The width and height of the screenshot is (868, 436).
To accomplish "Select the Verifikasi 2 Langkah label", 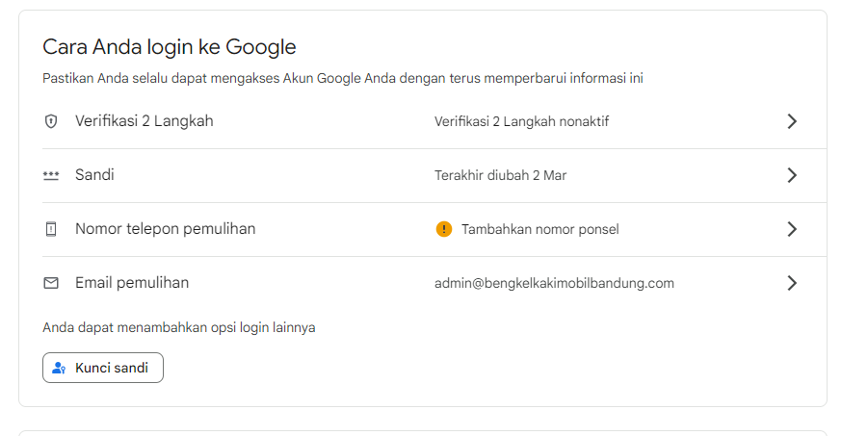I will click(x=144, y=121).
